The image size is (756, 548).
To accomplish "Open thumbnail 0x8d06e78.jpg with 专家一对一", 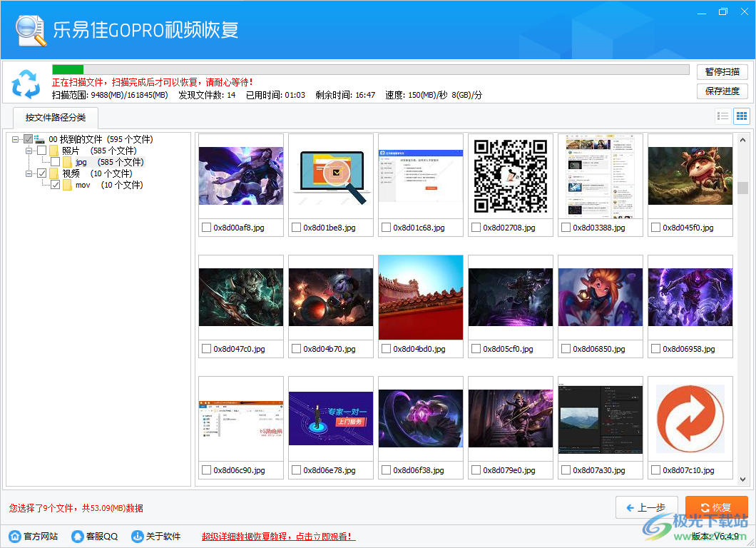I will coord(331,419).
